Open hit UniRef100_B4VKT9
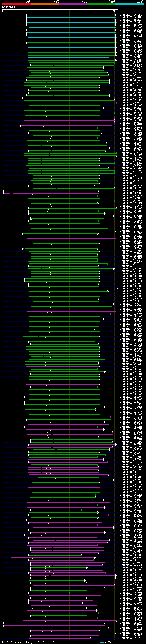Image resolution: width=146 pixels, height=644 pixels. point(131,462)
